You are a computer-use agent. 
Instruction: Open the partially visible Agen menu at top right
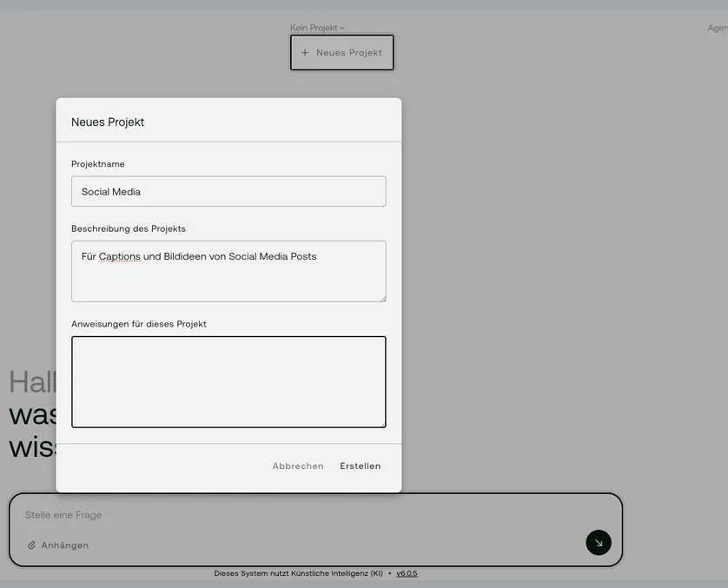click(x=718, y=28)
